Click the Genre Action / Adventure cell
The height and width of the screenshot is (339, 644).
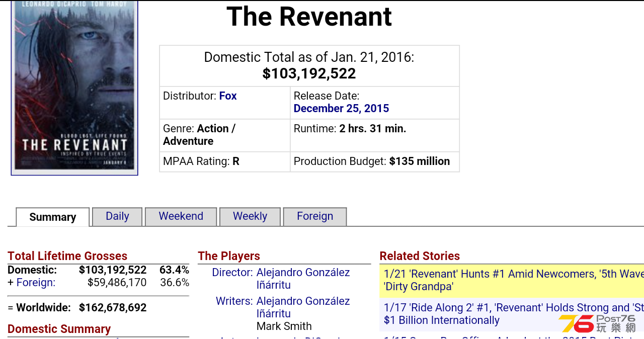pos(225,135)
